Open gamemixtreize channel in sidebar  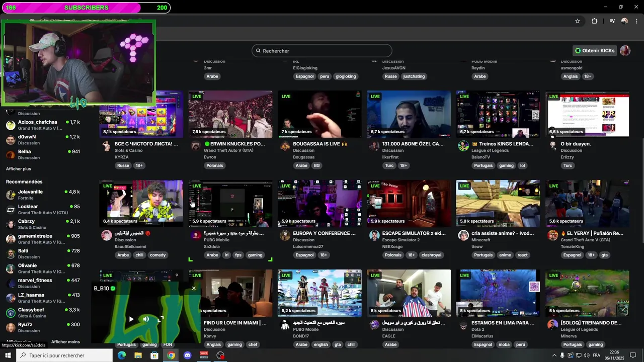[43, 239]
